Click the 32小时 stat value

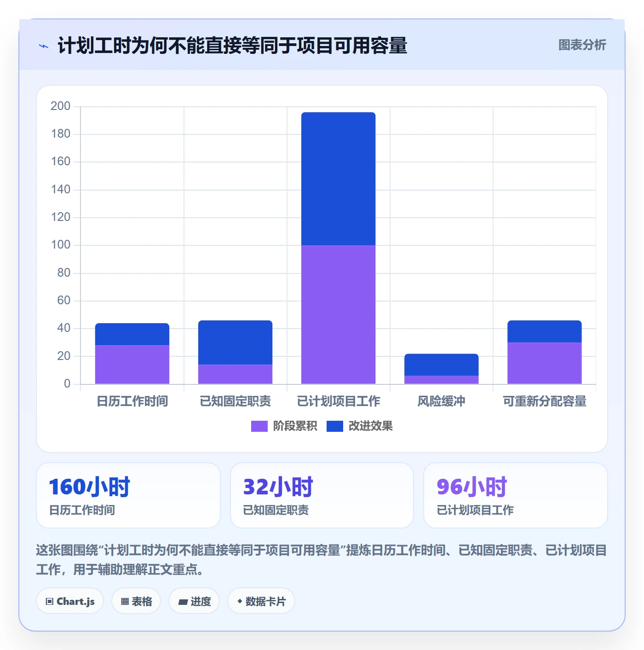[x=278, y=487]
